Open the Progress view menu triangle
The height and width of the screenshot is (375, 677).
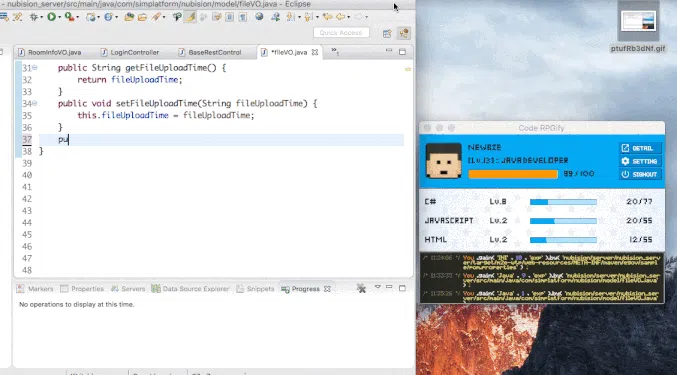[377, 287]
